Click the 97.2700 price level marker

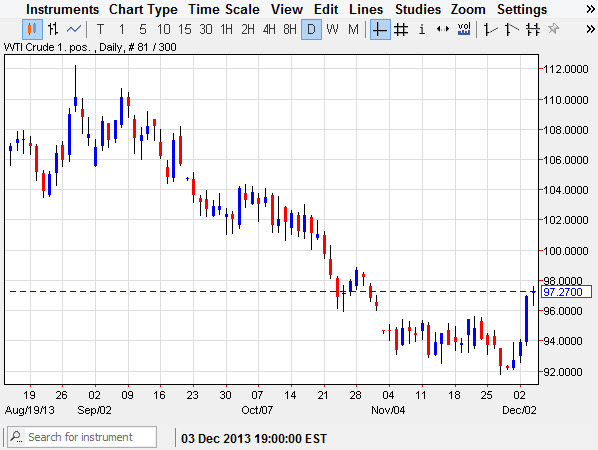(x=566, y=292)
